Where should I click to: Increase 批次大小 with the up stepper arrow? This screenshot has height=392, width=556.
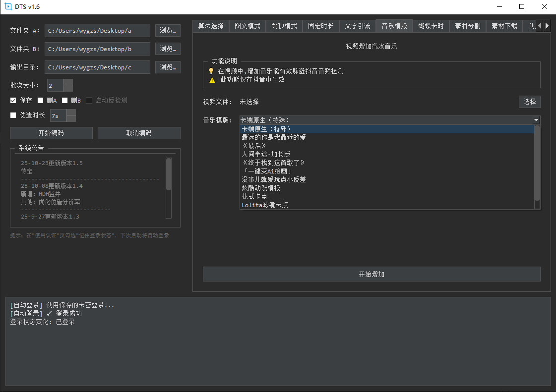click(67, 82)
